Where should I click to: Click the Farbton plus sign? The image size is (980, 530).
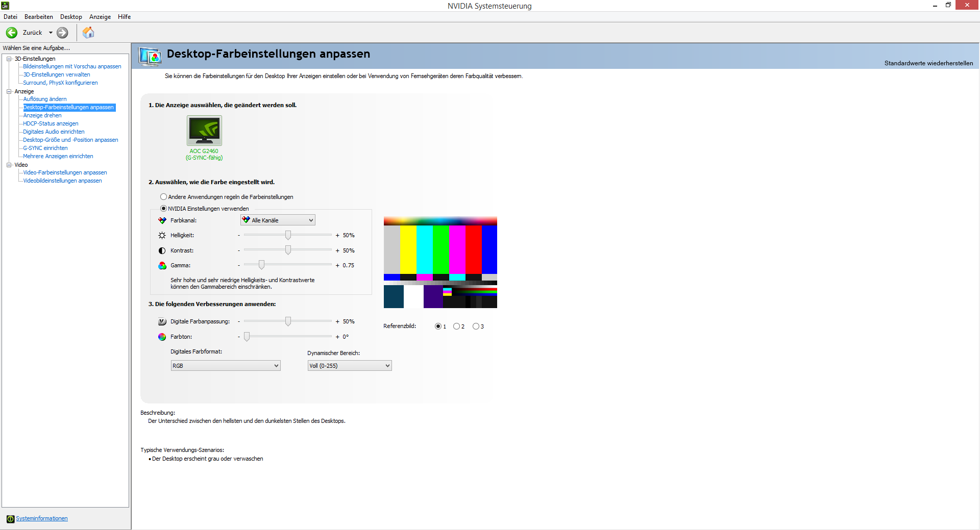tap(337, 337)
